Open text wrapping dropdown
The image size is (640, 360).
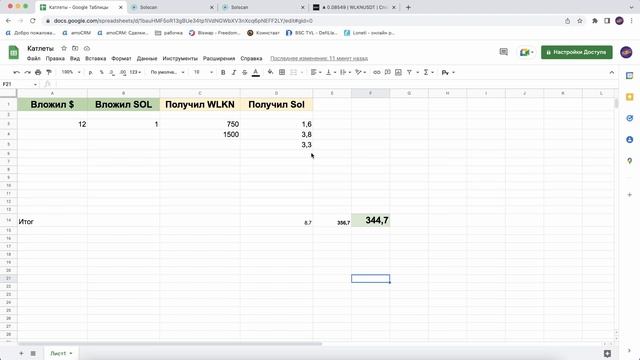[x=345, y=72]
